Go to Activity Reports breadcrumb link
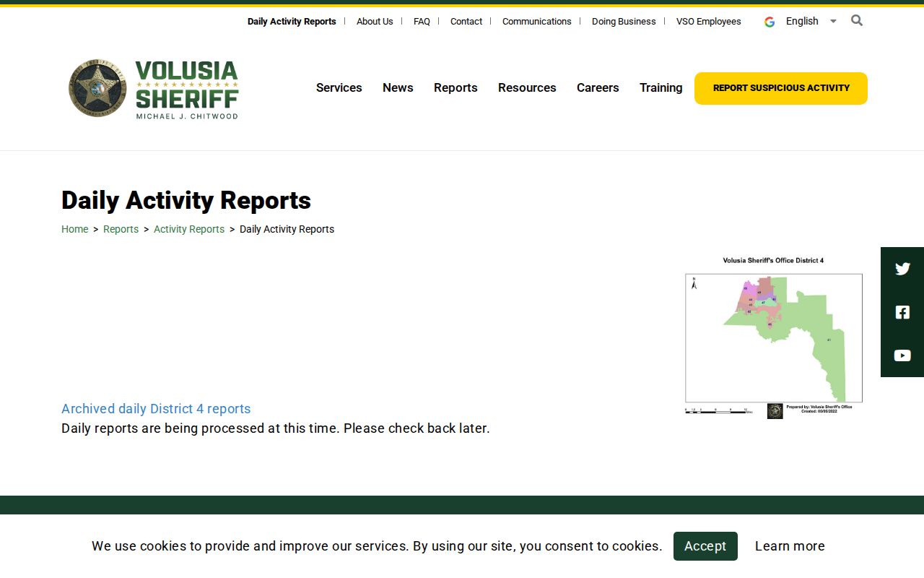The image size is (924, 578). 189,229
